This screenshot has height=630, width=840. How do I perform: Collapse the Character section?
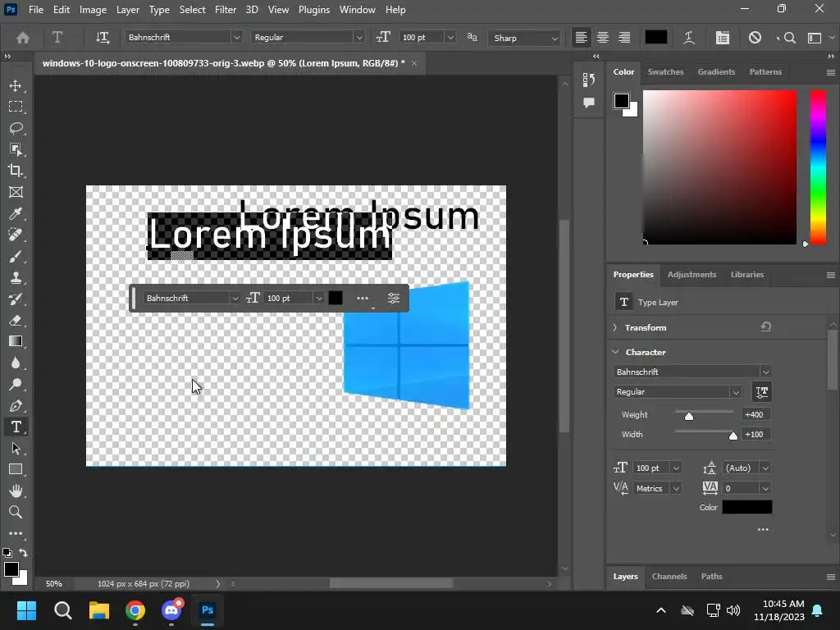(x=615, y=352)
